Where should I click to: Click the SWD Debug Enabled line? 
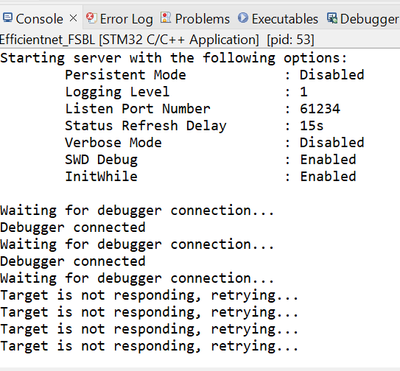tap(211, 160)
